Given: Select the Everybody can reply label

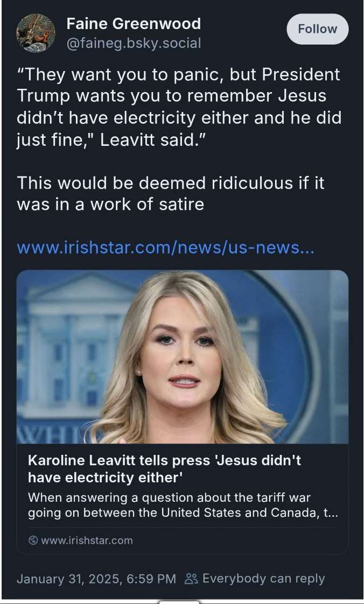Looking at the screenshot, I should 263,579.
